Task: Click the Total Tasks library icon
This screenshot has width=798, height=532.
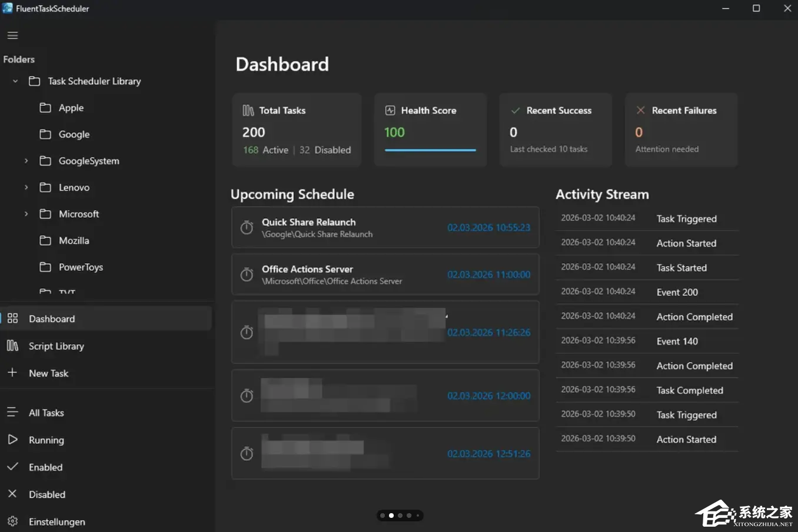Action: coord(248,111)
